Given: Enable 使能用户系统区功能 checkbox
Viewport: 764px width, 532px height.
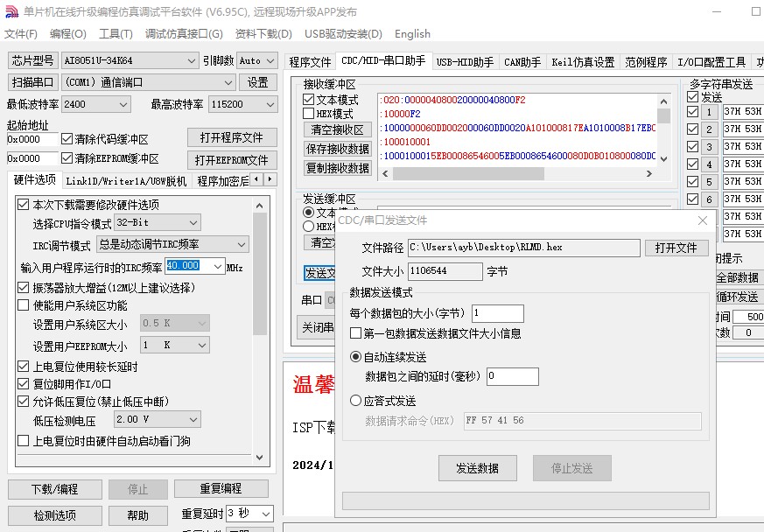Looking at the screenshot, I should point(23,305).
